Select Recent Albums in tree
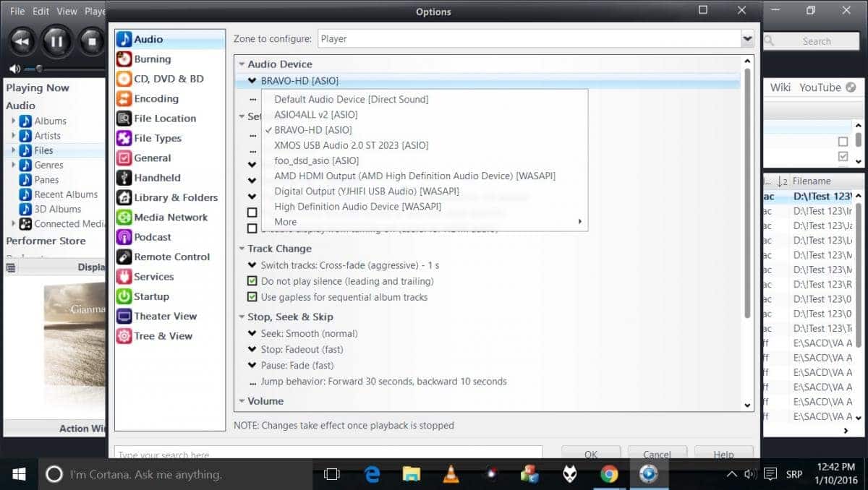The width and height of the screenshot is (868, 490). coord(66,194)
